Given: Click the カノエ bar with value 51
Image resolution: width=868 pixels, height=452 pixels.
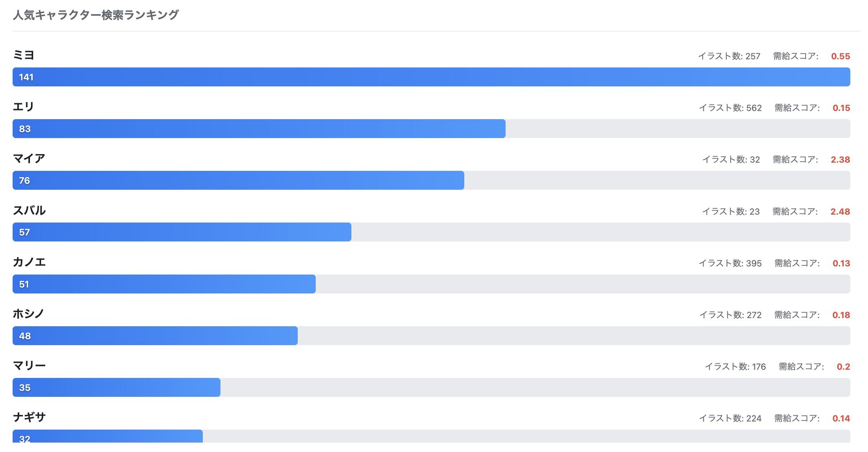Looking at the screenshot, I should 164,284.
